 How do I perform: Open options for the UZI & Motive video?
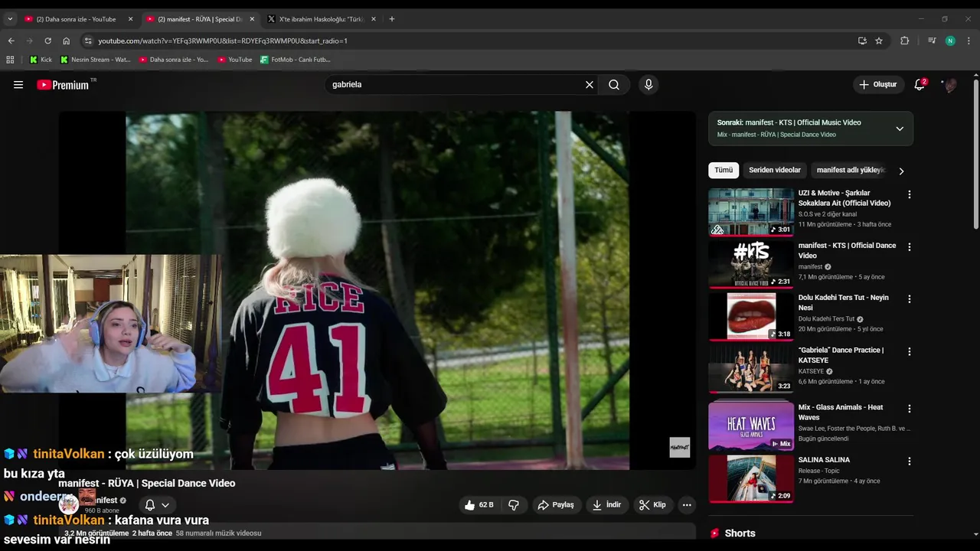pos(910,194)
